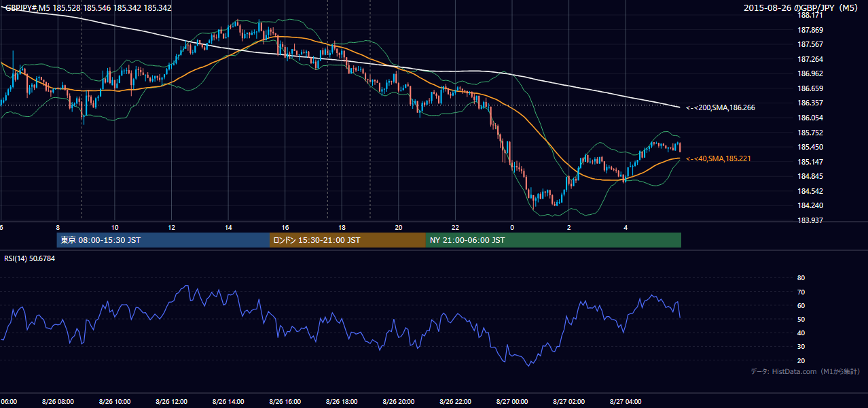Click the 8/26 20:00 time axis label
Screen dimensions: 868x408
point(399,401)
